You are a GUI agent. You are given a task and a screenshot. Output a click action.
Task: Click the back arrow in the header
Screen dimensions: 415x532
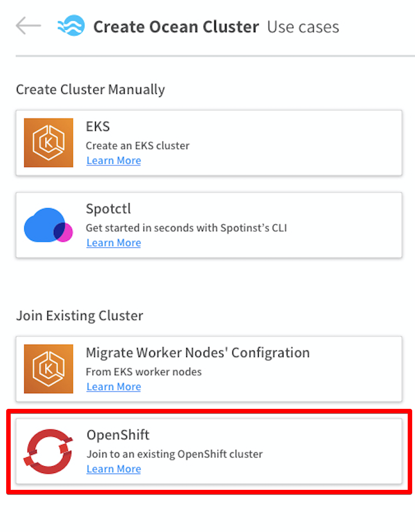pyautogui.click(x=28, y=26)
